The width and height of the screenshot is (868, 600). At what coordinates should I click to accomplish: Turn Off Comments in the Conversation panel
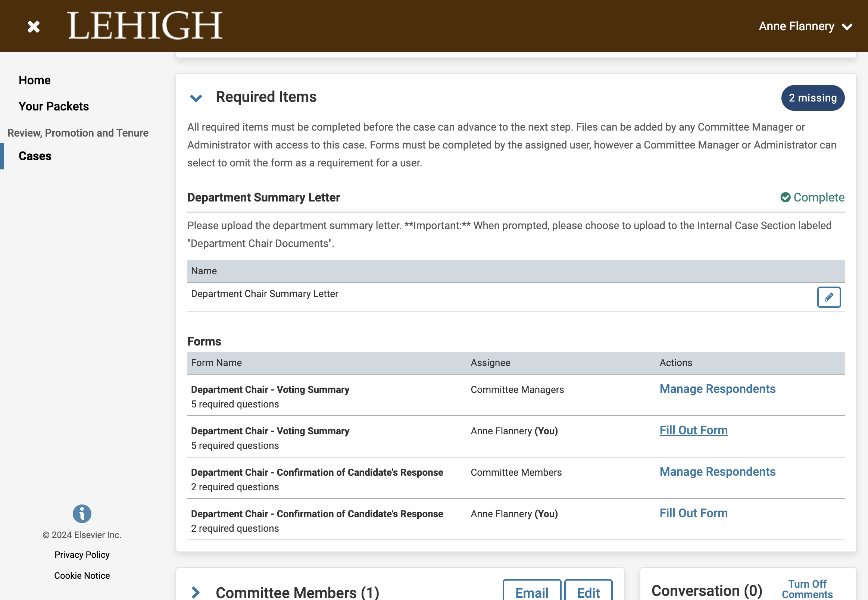807,589
